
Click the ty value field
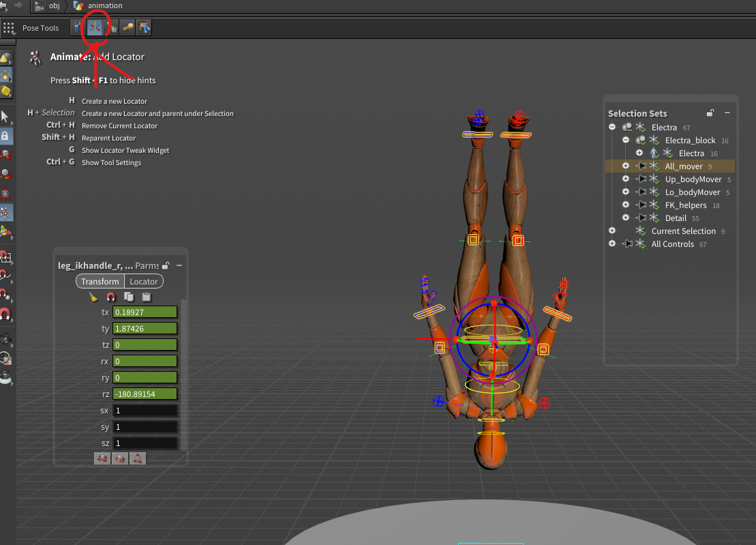pos(145,329)
